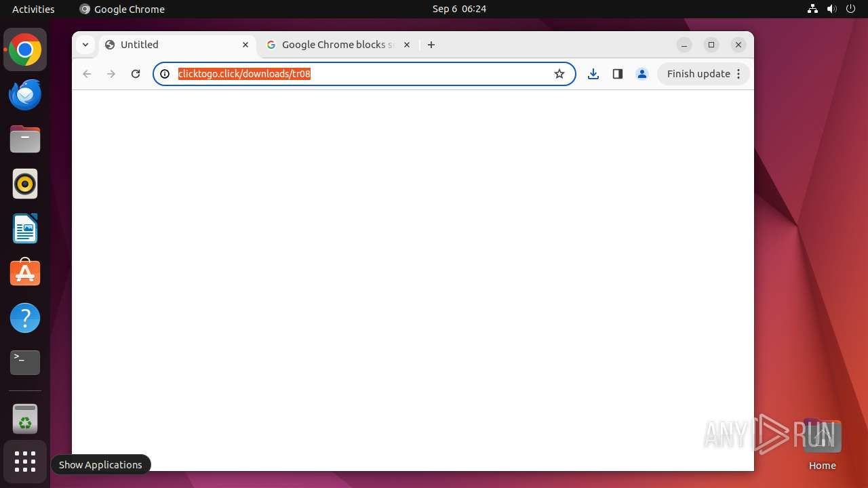Minimize the Chrome window

pyautogui.click(x=684, y=45)
